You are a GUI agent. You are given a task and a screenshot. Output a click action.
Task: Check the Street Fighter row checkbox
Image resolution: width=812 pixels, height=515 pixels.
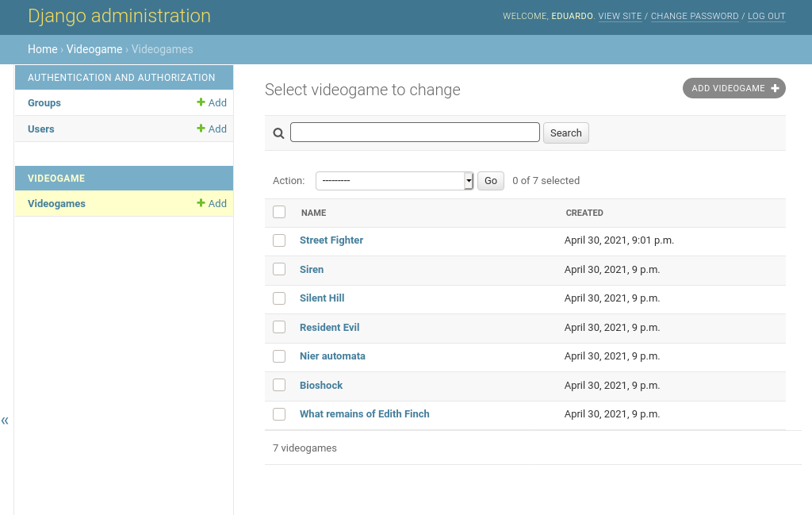[279, 240]
